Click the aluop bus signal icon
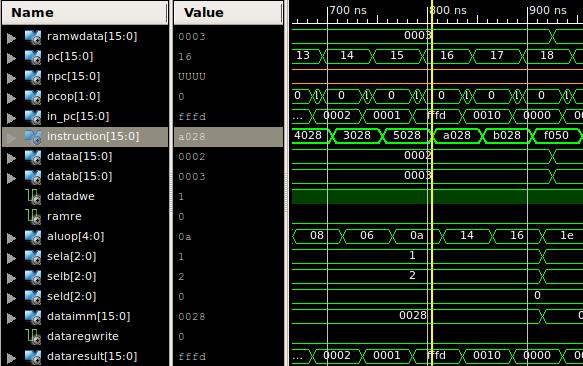 [33, 237]
